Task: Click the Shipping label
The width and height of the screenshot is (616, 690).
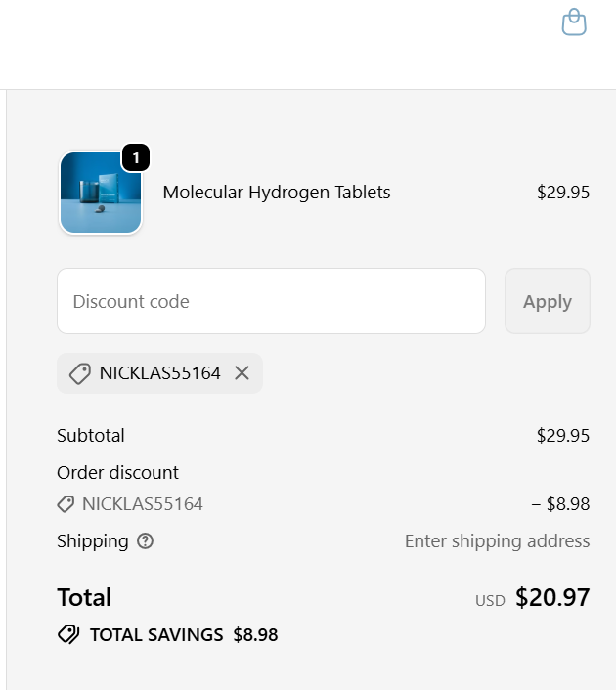Action: tap(93, 541)
